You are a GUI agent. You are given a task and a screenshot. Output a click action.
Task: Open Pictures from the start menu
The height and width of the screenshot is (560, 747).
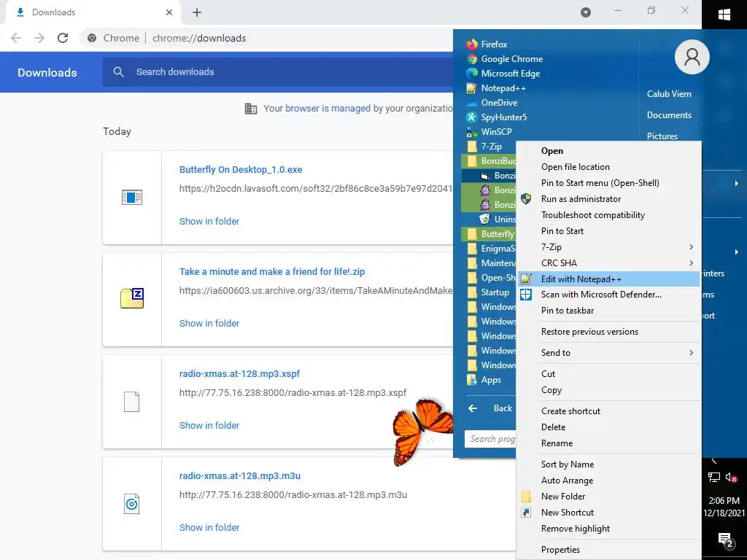tap(662, 136)
